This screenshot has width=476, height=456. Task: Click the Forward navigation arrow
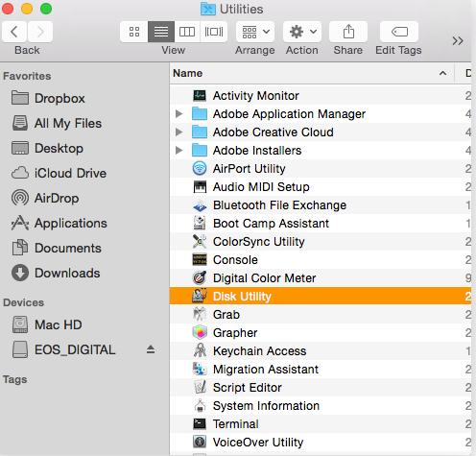click(x=40, y=32)
